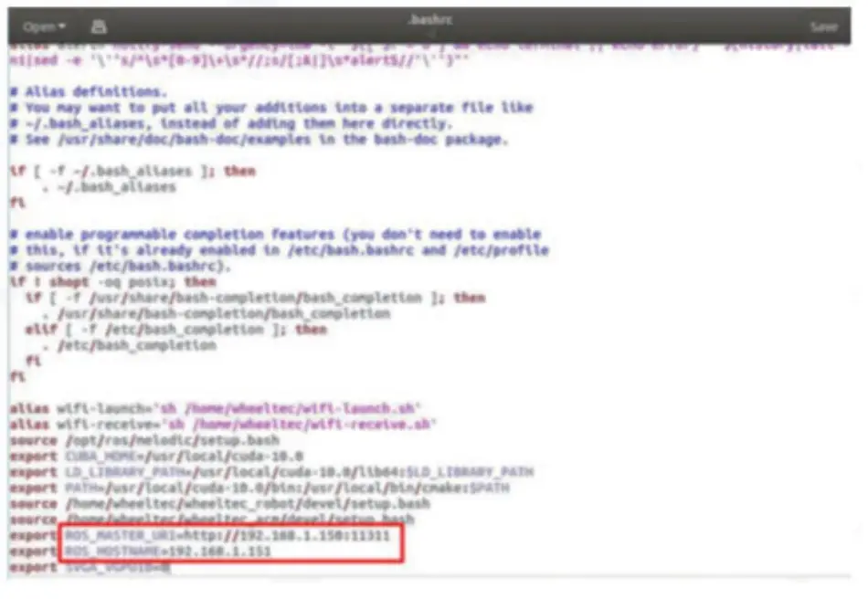Click the 'alias wifi-launch' line
868x599 pixels.
(216, 409)
